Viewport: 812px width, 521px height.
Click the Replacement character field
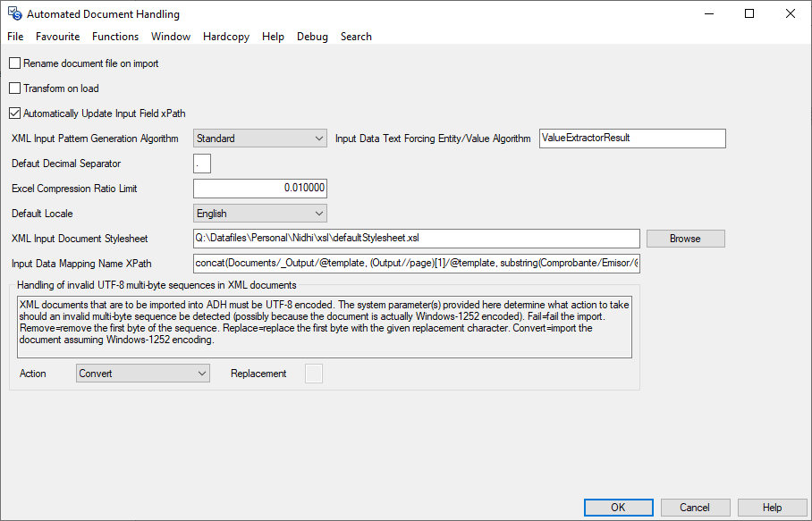pyautogui.click(x=313, y=373)
